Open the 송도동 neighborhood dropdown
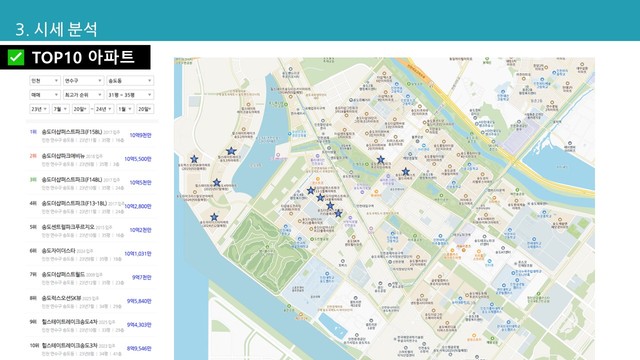 pos(130,81)
